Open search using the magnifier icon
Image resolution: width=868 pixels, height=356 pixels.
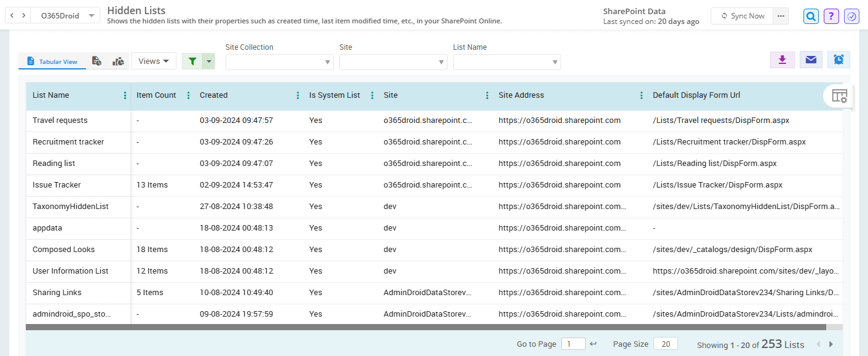pos(811,15)
